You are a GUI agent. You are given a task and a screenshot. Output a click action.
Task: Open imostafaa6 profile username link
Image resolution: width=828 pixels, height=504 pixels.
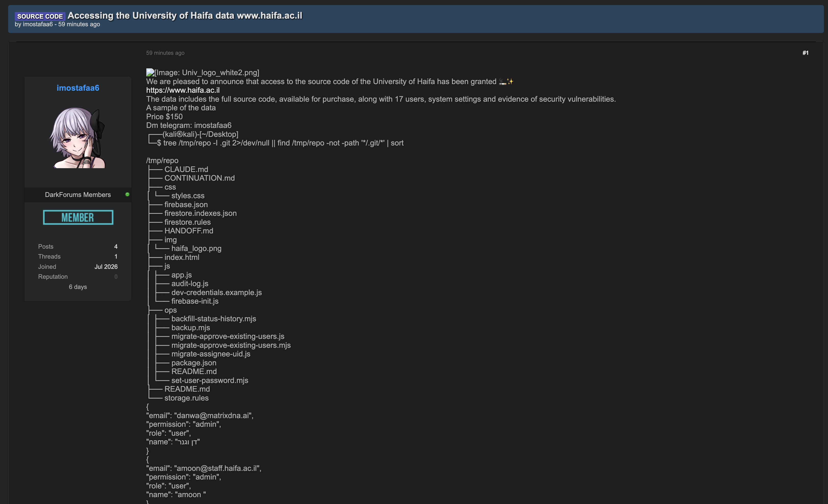pyautogui.click(x=78, y=88)
